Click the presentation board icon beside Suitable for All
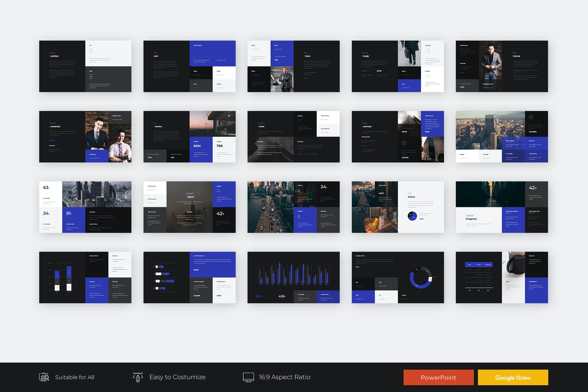Viewport: 588px width, 392px height. pos(44,377)
